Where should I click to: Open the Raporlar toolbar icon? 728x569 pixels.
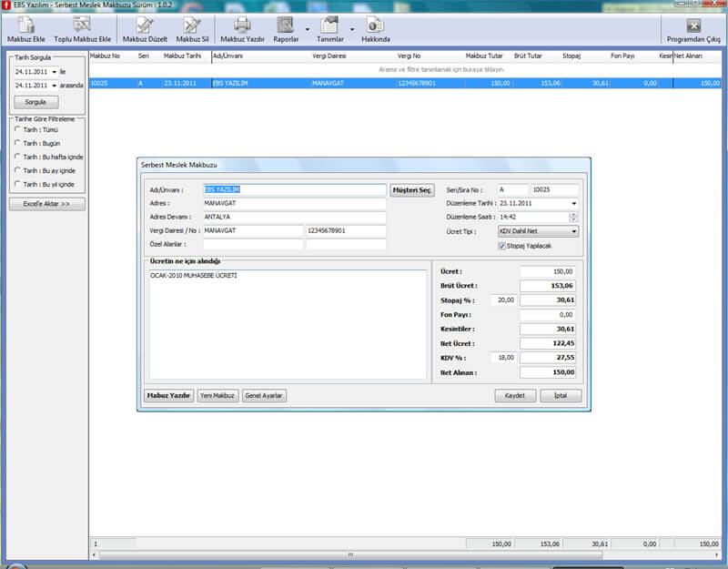coord(286,25)
